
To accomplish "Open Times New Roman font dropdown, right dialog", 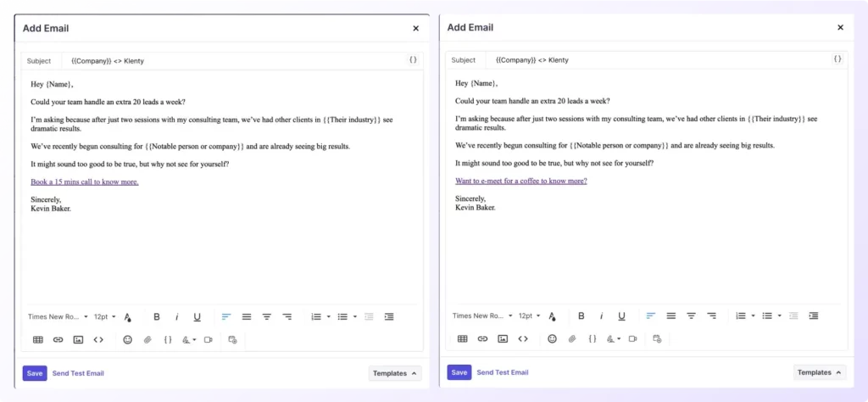I will click(482, 315).
